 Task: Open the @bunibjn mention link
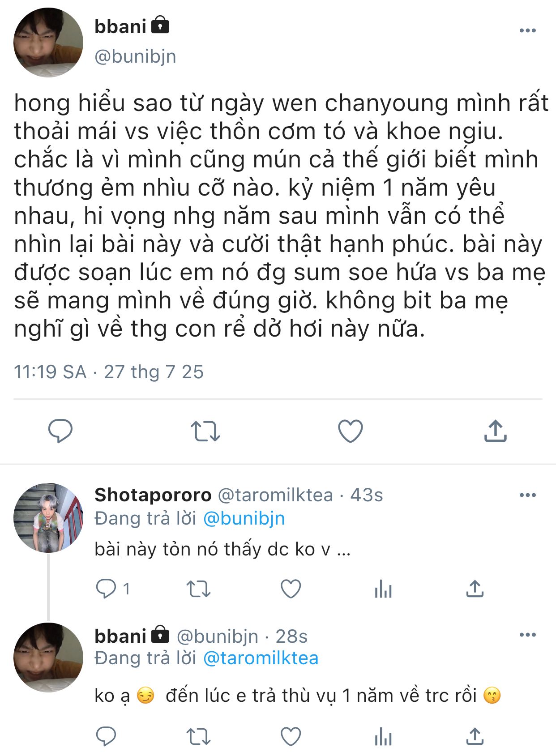[x=244, y=518]
